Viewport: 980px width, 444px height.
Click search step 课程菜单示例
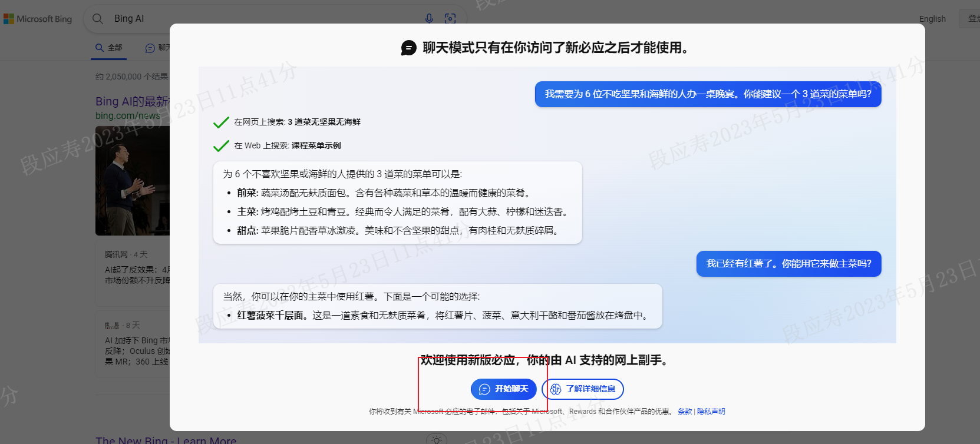(277, 145)
